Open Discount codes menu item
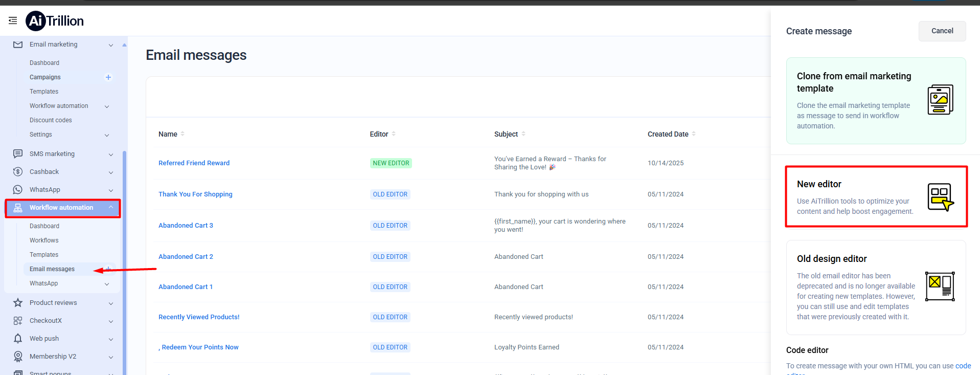 (51, 120)
